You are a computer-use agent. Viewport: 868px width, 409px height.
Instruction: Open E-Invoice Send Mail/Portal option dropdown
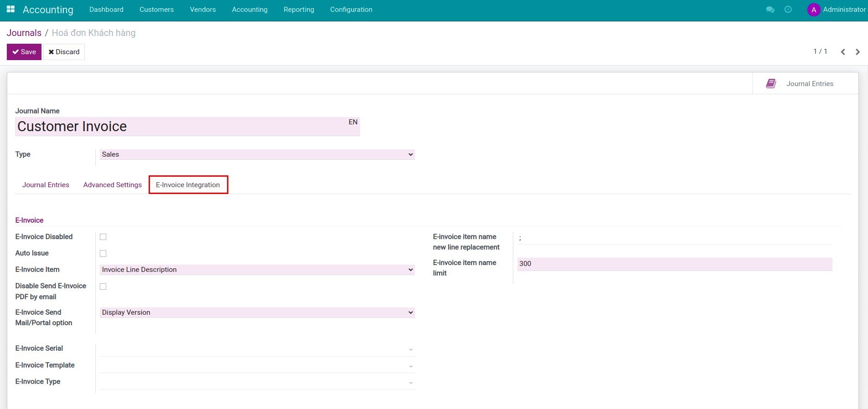click(257, 312)
